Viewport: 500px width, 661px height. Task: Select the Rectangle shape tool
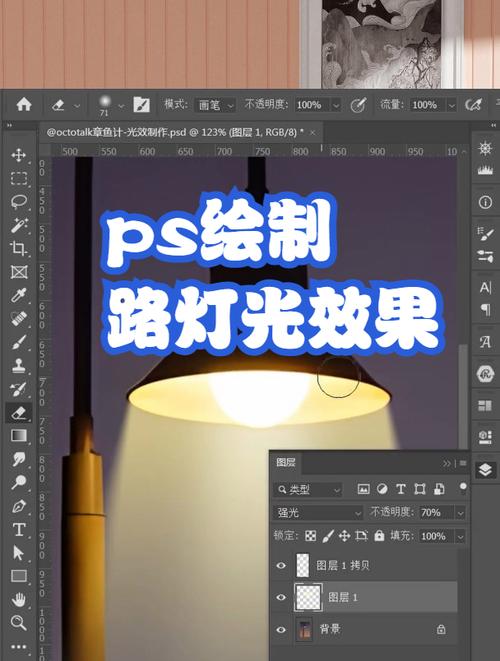(x=19, y=575)
